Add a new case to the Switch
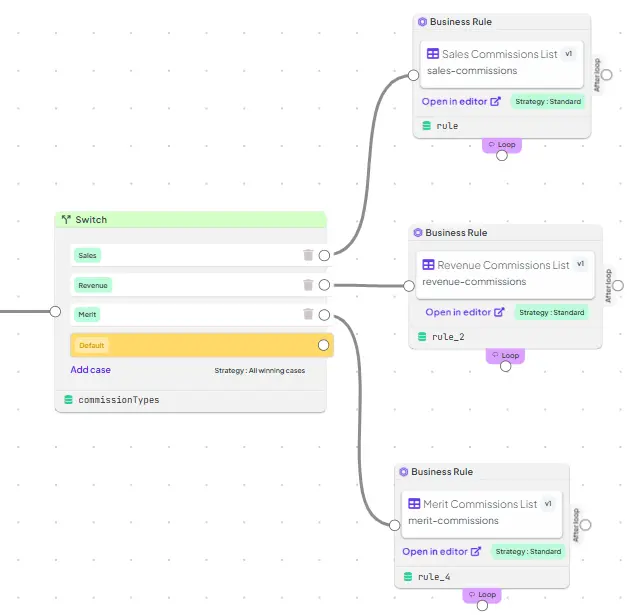This screenshot has width=628, height=615. pyautogui.click(x=91, y=370)
